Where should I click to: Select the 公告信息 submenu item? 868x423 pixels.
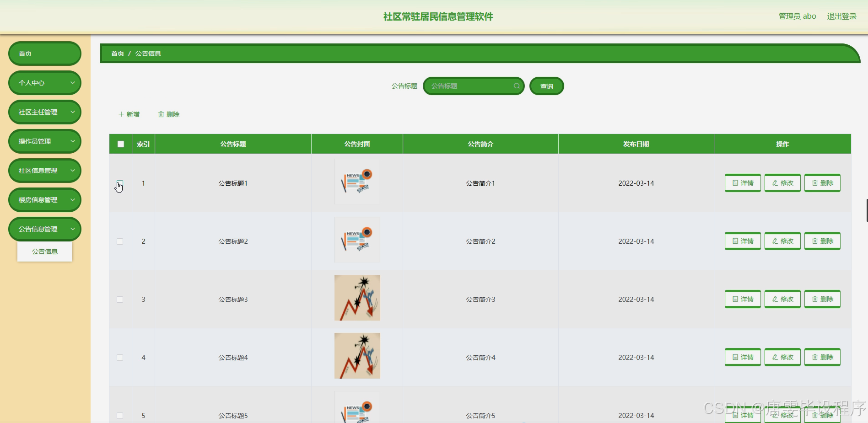click(x=45, y=252)
